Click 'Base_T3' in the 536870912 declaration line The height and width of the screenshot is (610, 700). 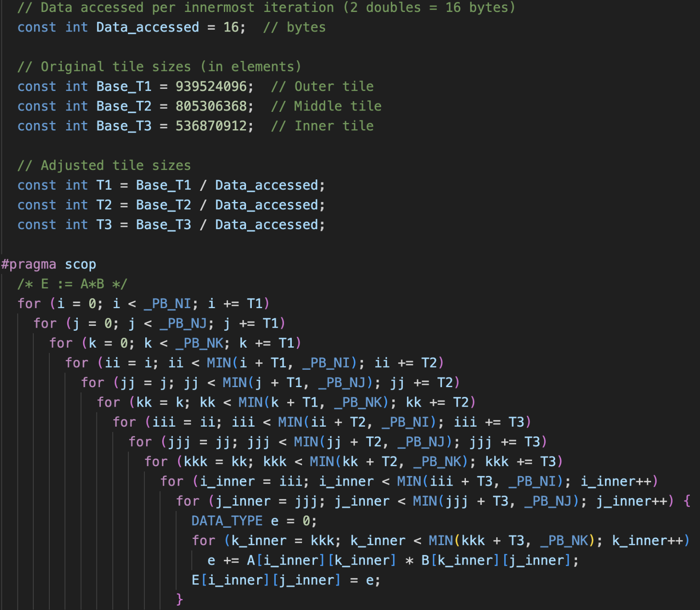click(x=124, y=126)
